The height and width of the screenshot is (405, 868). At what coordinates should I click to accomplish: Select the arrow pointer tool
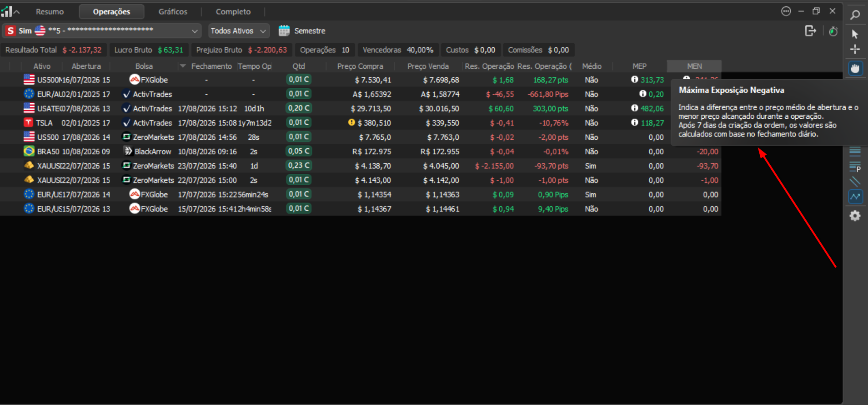855,34
